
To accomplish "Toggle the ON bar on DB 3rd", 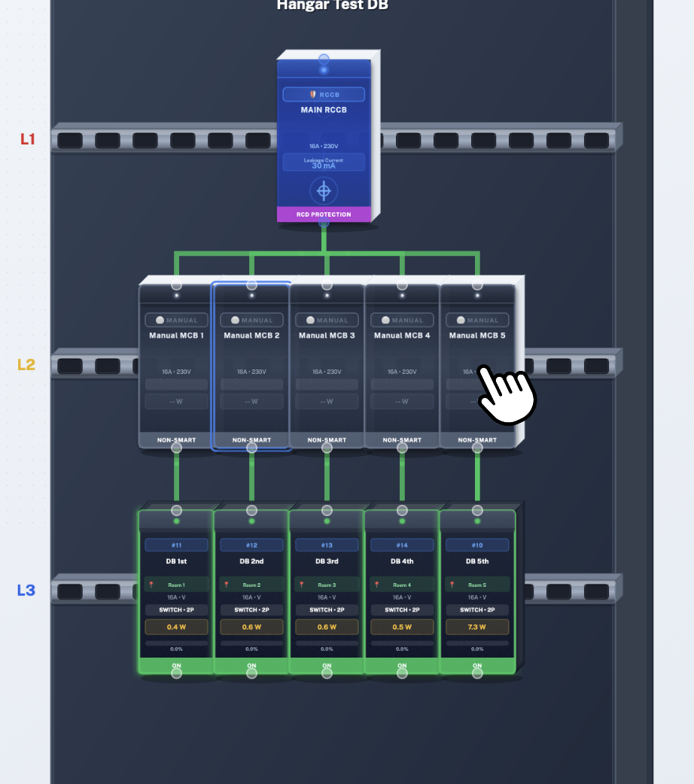I will 327,666.
